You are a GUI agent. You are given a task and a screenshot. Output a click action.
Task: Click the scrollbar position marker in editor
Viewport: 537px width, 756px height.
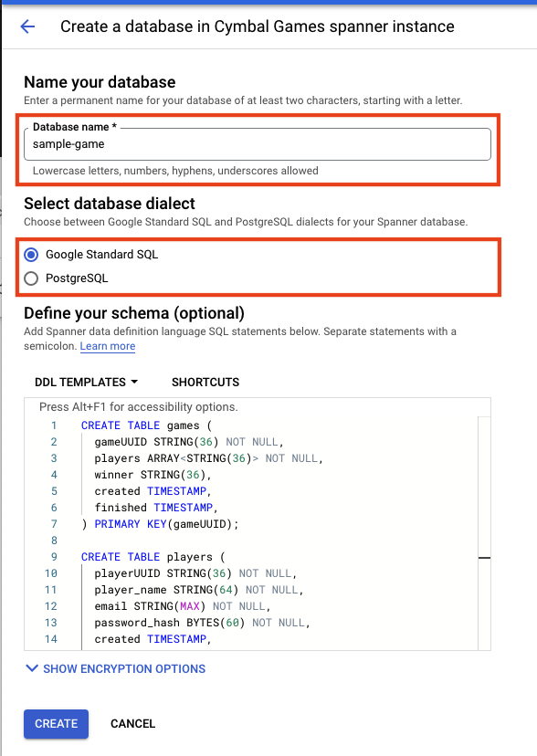(x=484, y=558)
